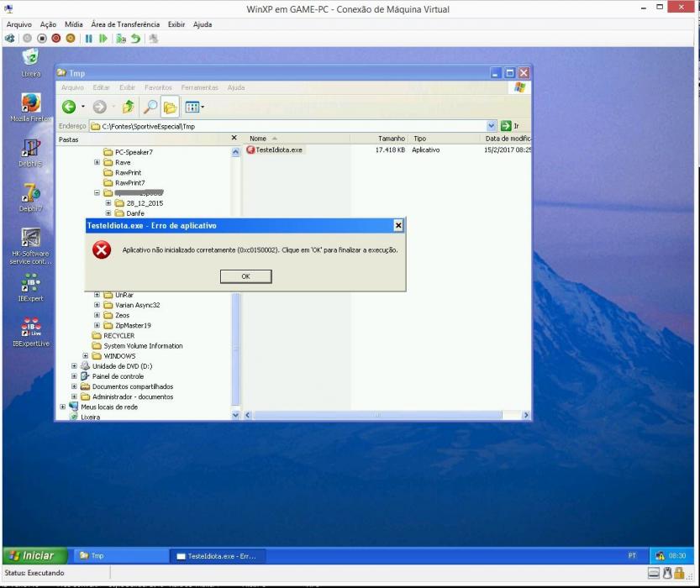Select the Lixeira desktop icon
The width and height of the screenshot is (700, 588).
tap(31, 63)
